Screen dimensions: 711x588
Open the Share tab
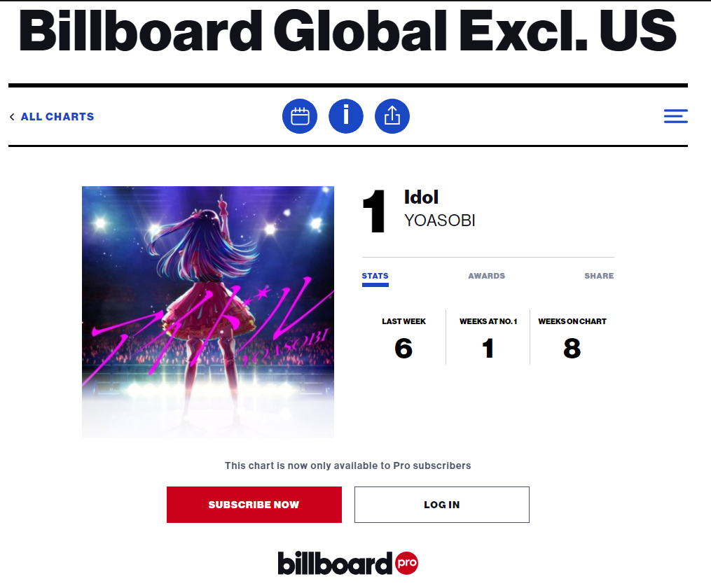point(599,276)
